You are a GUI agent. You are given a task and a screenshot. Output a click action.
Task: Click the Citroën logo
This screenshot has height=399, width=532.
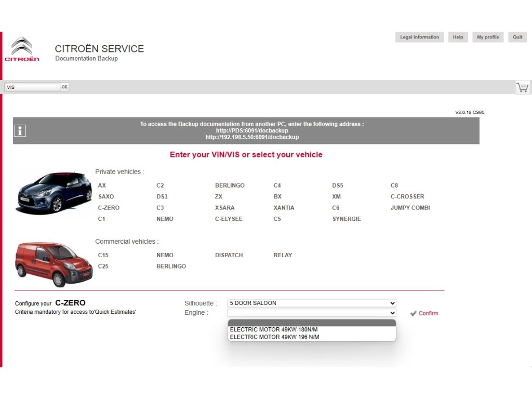point(22,49)
